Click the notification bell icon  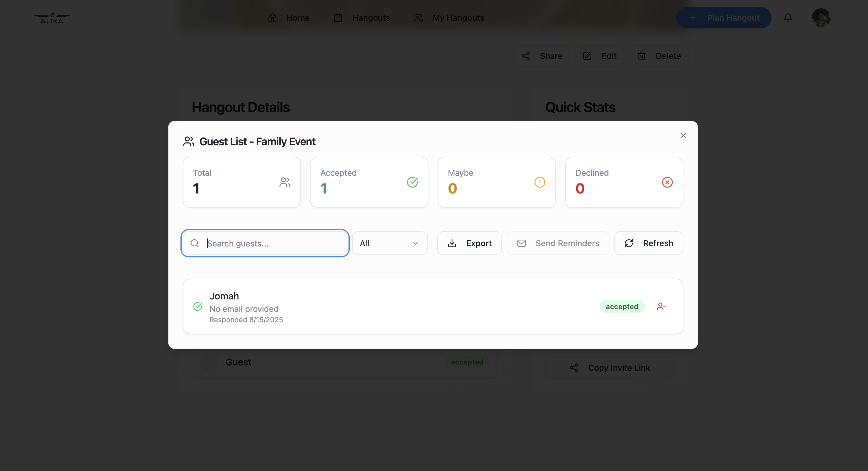(788, 17)
